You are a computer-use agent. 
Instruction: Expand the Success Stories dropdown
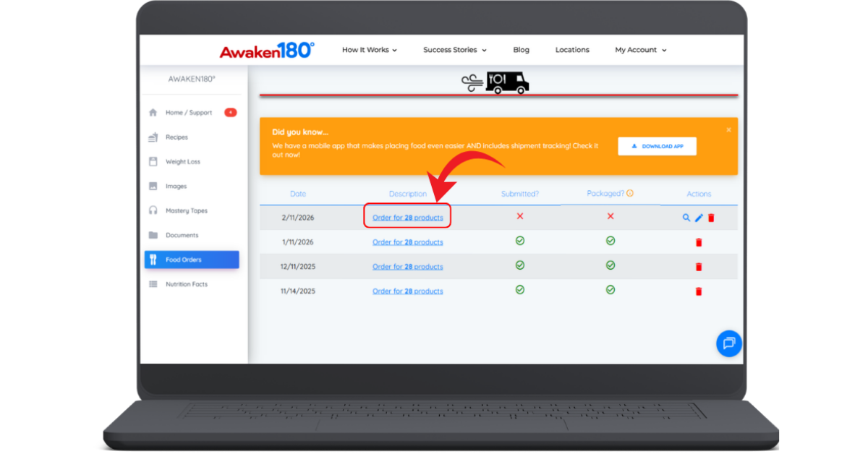(455, 50)
